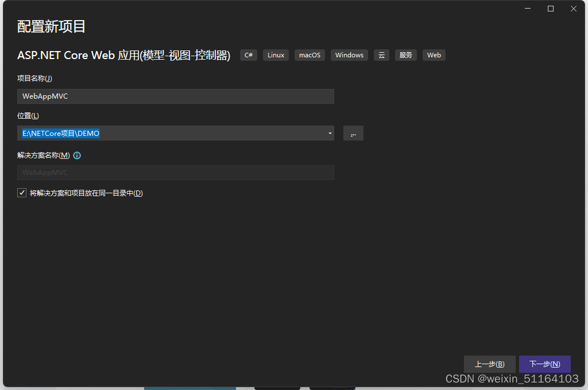
Task: Click the 下一步(N) button
Action: point(544,364)
